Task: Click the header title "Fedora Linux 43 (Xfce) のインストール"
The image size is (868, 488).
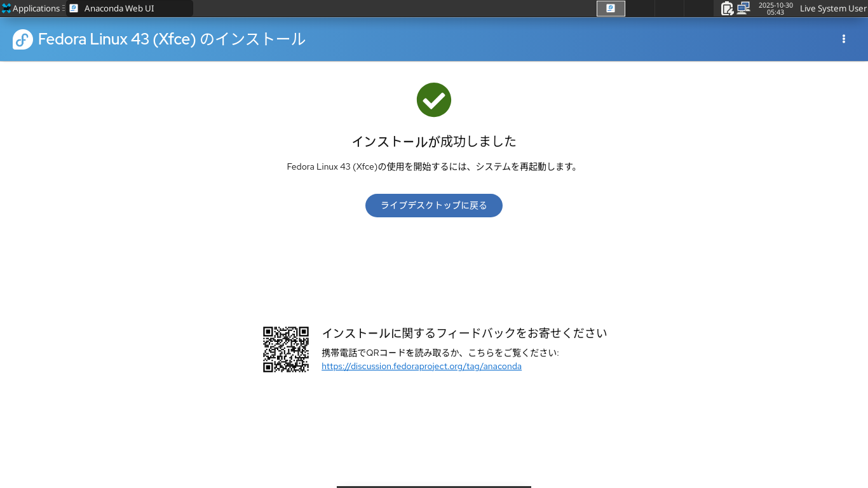Action: point(172,39)
